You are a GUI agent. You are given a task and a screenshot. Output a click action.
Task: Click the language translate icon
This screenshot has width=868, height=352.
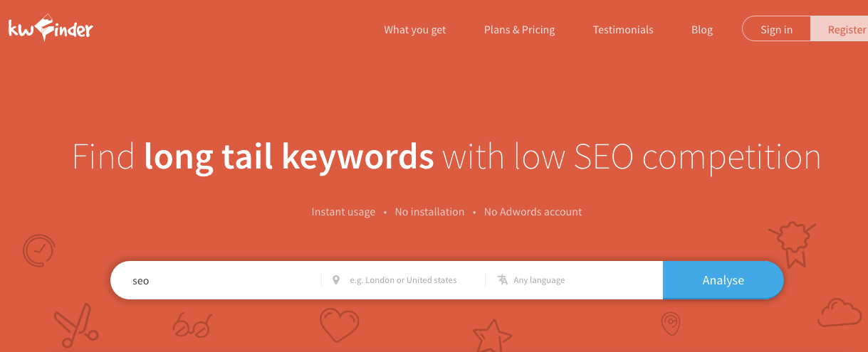[x=503, y=279]
